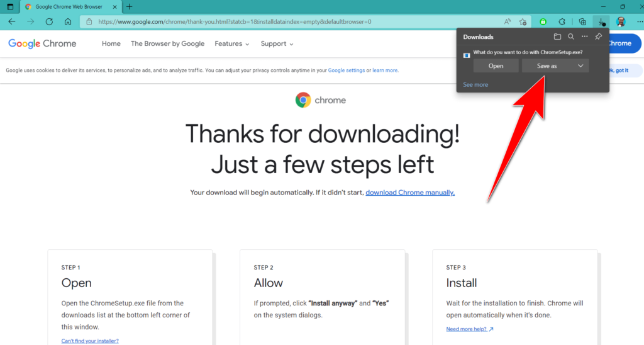Open the user profile avatar

coord(621,22)
